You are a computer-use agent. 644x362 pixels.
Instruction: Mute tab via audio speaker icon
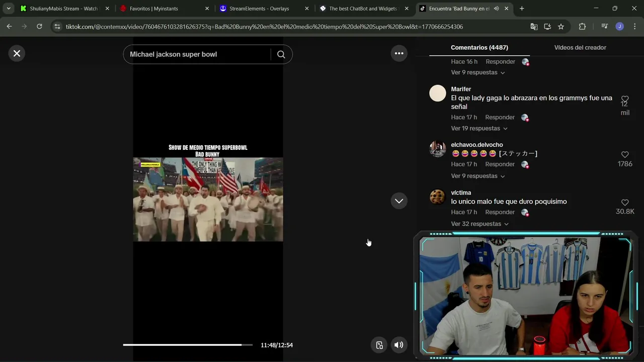point(497,9)
